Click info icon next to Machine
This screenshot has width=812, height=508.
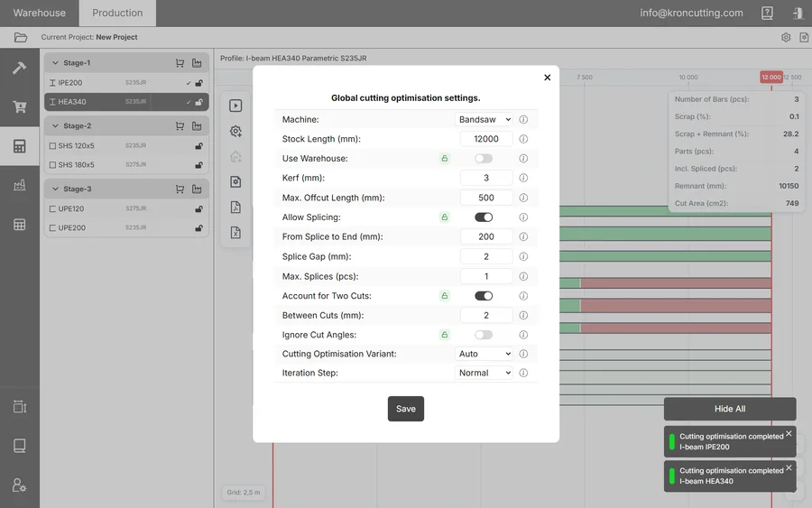click(523, 120)
